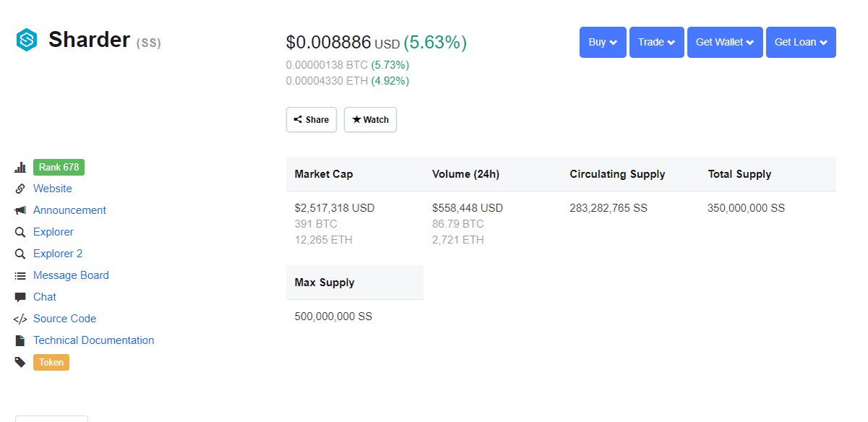Expand the Get Loan dropdown
Screen dimensions: 868x422
pyautogui.click(x=801, y=42)
